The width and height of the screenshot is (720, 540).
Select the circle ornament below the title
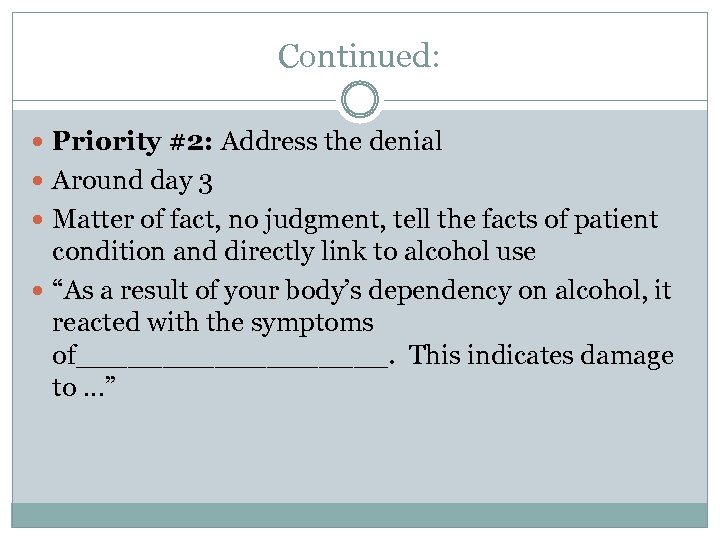click(360, 101)
